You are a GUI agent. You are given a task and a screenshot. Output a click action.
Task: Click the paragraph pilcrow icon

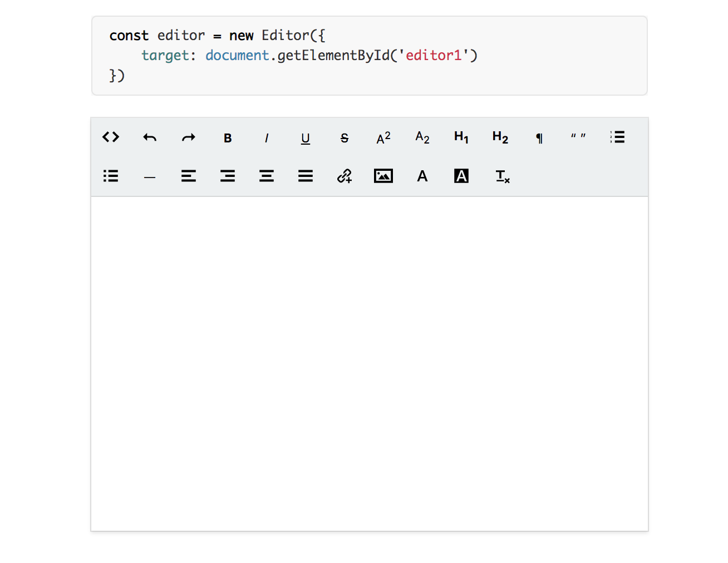tap(539, 137)
